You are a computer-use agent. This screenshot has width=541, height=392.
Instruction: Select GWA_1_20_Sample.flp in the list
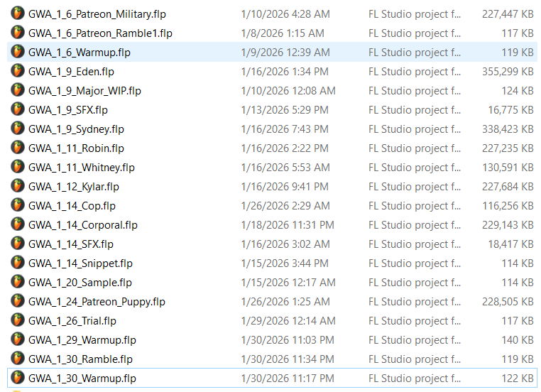[x=80, y=282]
